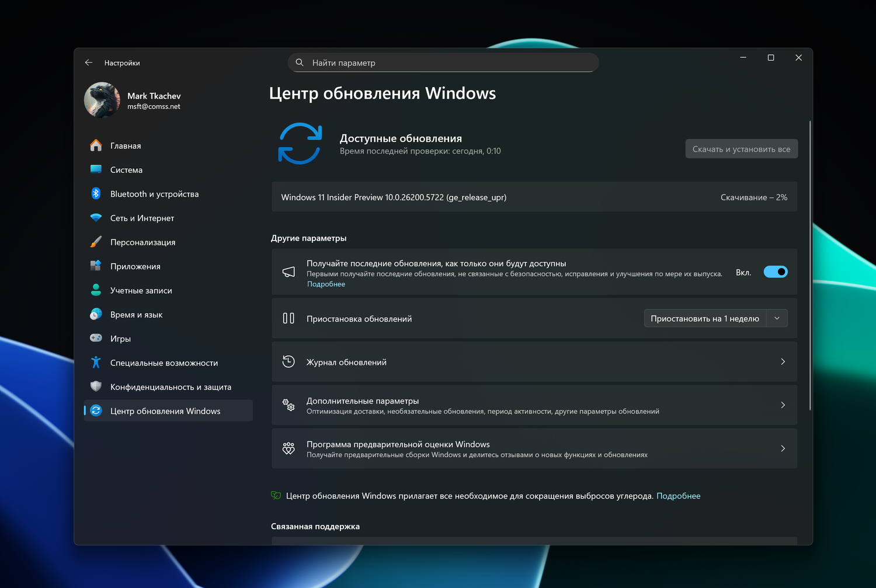Click the Найти параметр search field
Screen dimensions: 876x588
(x=444, y=62)
